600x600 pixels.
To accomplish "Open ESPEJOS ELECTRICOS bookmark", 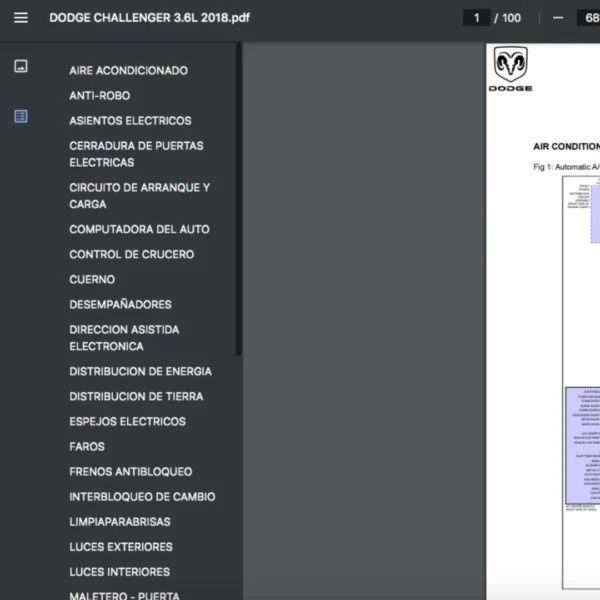I will point(127,422).
